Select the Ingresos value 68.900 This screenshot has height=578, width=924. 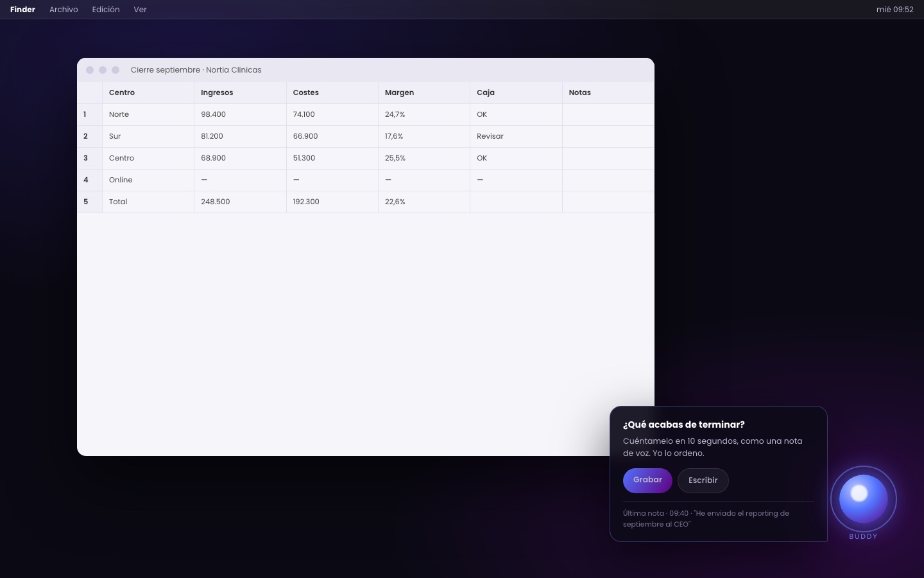click(x=240, y=158)
